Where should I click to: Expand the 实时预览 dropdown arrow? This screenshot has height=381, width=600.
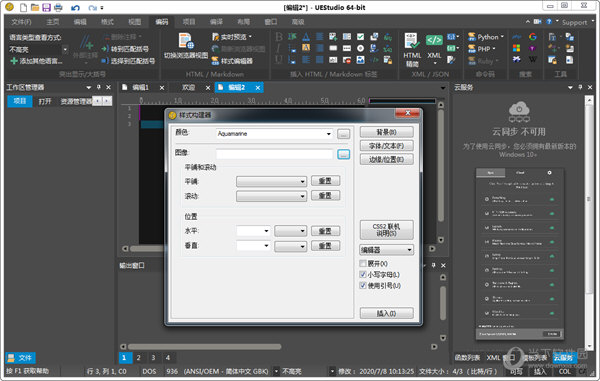pos(250,37)
